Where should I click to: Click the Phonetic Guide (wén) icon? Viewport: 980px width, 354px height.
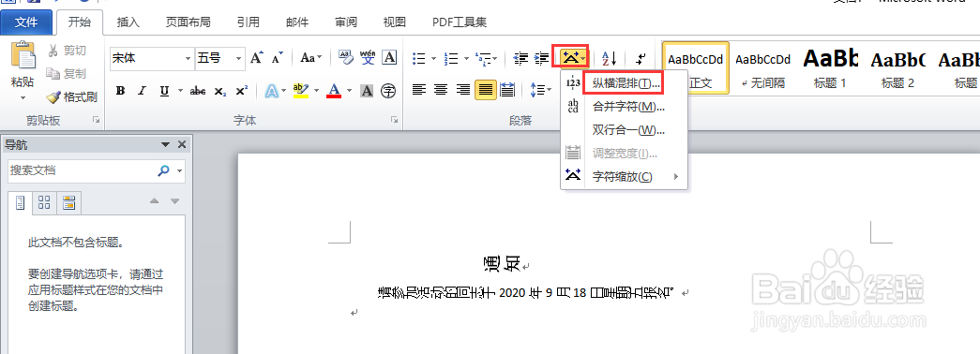369,58
